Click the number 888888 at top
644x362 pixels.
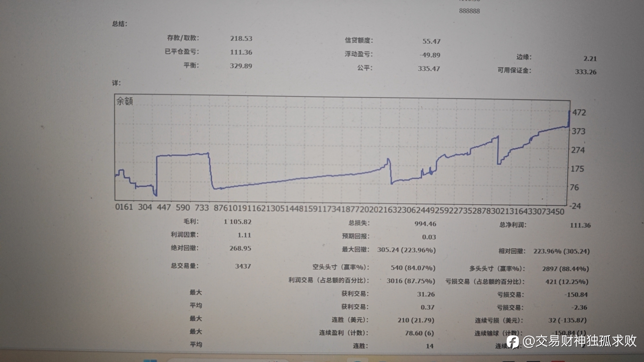(x=469, y=11)
